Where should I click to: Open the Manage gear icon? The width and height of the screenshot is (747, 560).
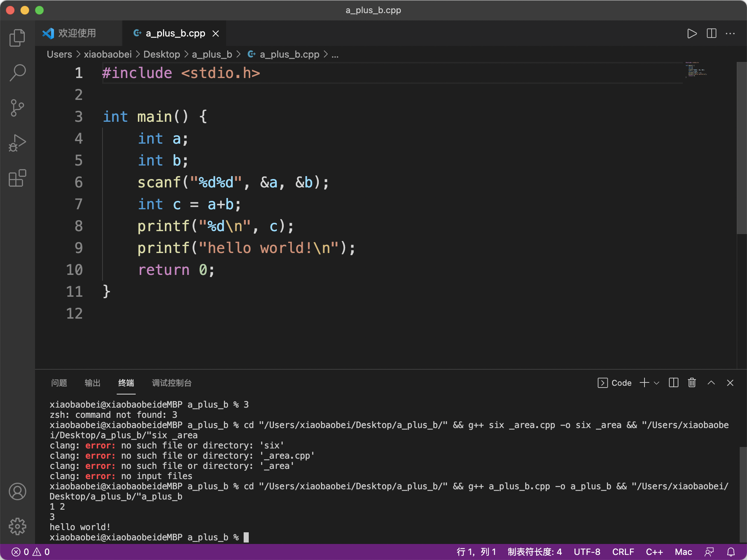tap(17, 526)
